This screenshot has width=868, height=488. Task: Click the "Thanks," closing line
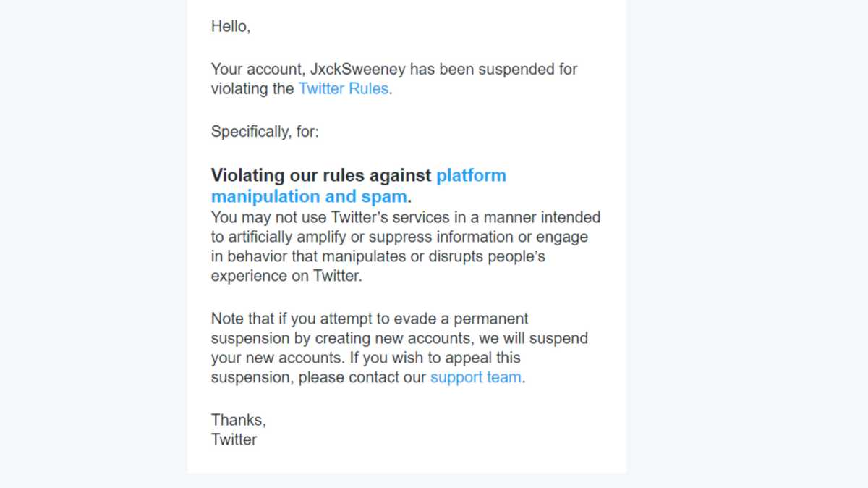pyautogui.click(x=239, y=419)
